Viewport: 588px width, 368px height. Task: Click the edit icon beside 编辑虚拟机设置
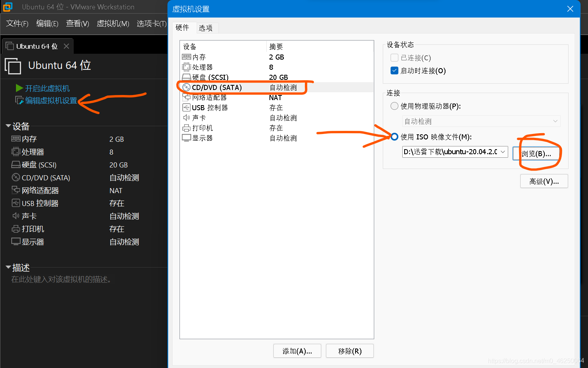19,100
